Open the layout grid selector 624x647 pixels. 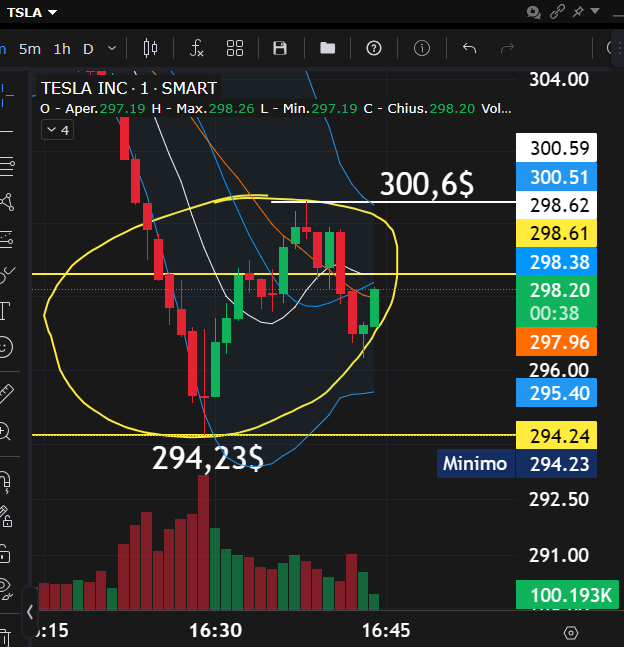pos(235,48)
